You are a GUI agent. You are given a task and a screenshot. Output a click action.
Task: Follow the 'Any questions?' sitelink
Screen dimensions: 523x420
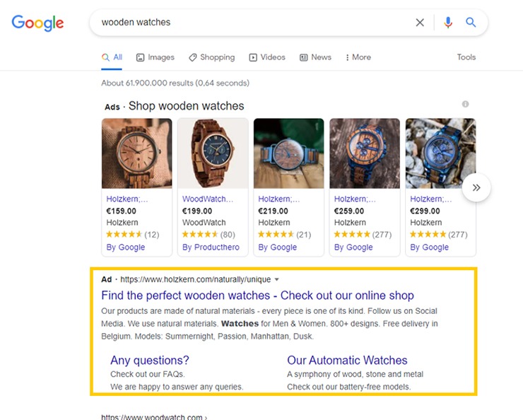tap(150, 361)
